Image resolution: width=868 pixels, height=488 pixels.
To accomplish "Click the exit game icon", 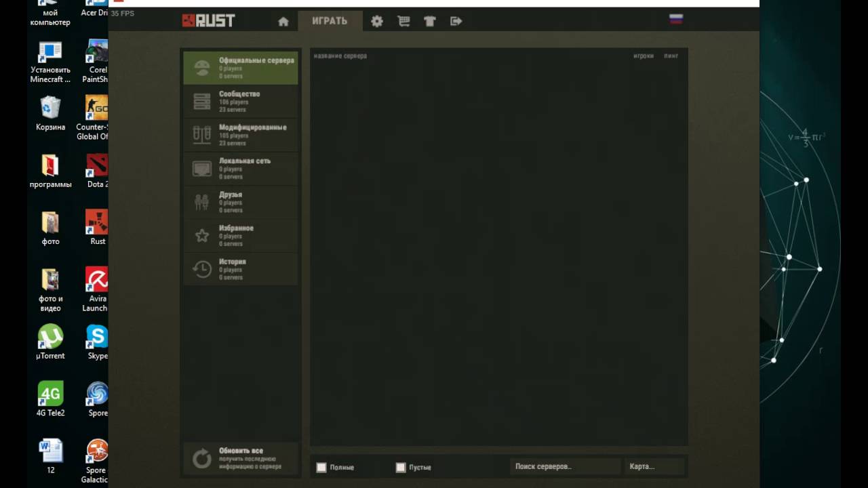I will [456, 21].
